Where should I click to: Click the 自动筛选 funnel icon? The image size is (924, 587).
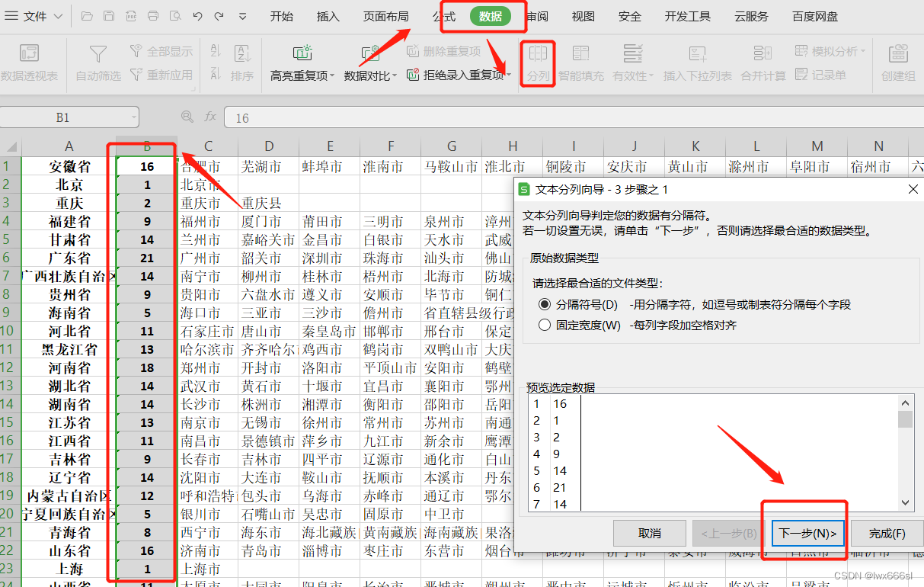pyautogui.click(x=98, y=53)
